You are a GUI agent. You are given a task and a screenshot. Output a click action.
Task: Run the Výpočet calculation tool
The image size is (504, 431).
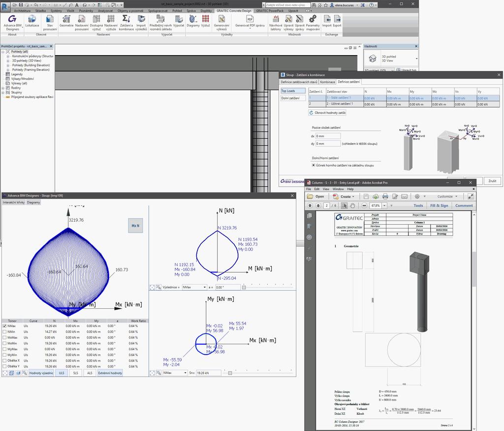click(x=179, y=21)
